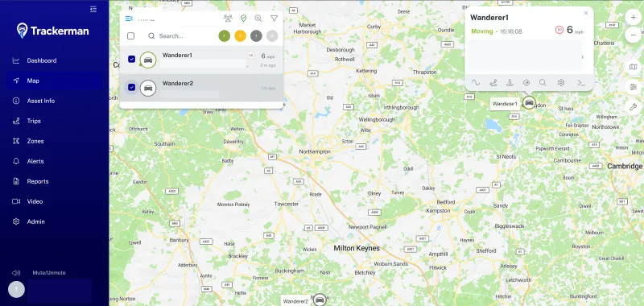
Task: Click the green location check pin icon
Action: tap(243, 18)
